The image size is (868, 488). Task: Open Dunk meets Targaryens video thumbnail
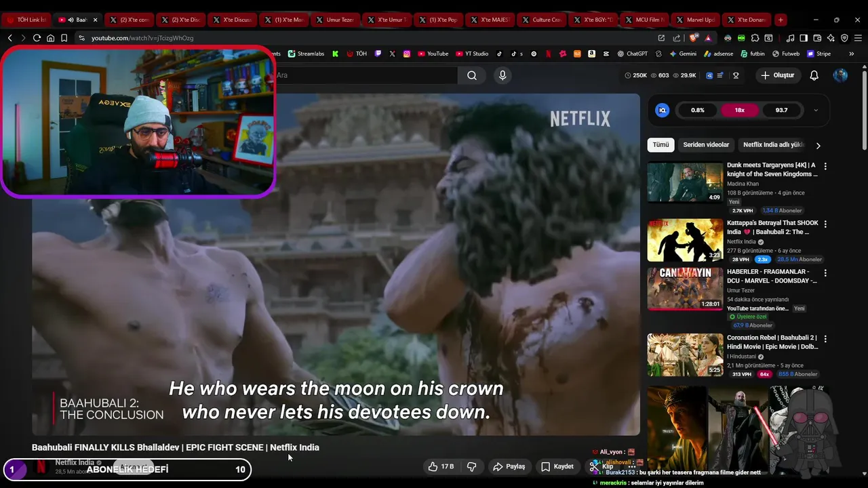coord(685,182)
